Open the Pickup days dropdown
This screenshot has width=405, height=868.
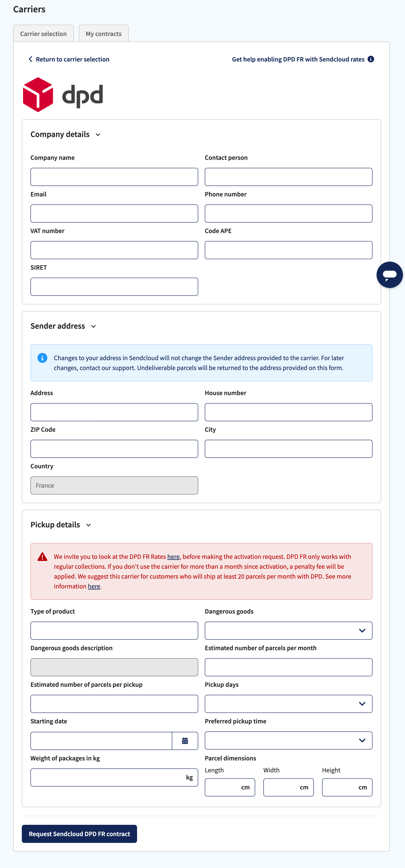coord(362,704)
